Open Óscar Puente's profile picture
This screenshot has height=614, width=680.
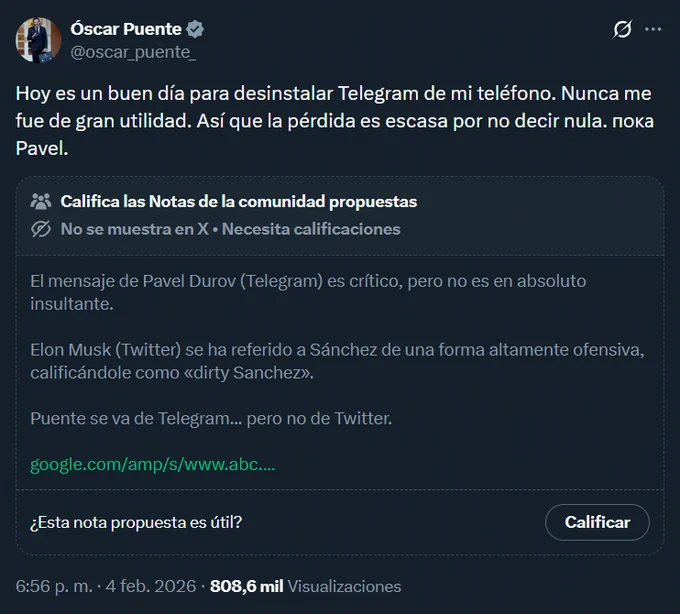(x=38, y=40)
